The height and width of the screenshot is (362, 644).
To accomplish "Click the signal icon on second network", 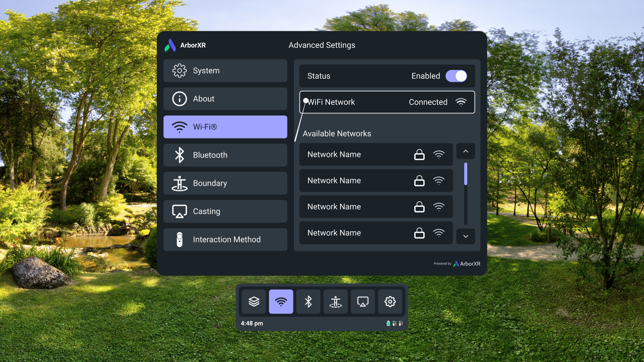I will pyautogui.click(x=439, y=181).
